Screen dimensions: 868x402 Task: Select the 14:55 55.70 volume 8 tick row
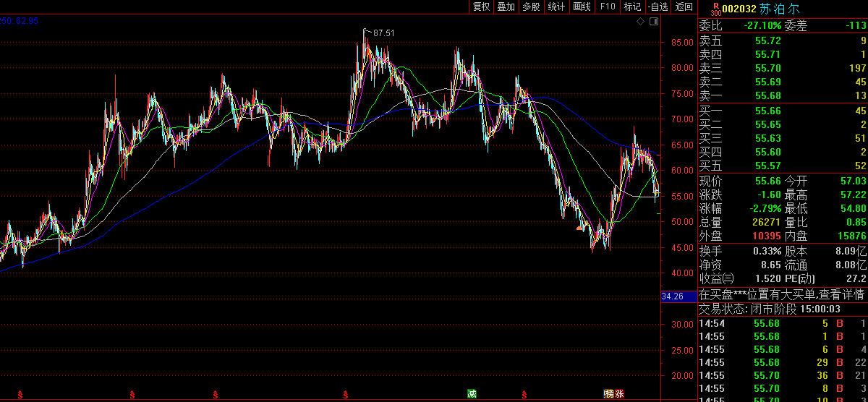783,388
